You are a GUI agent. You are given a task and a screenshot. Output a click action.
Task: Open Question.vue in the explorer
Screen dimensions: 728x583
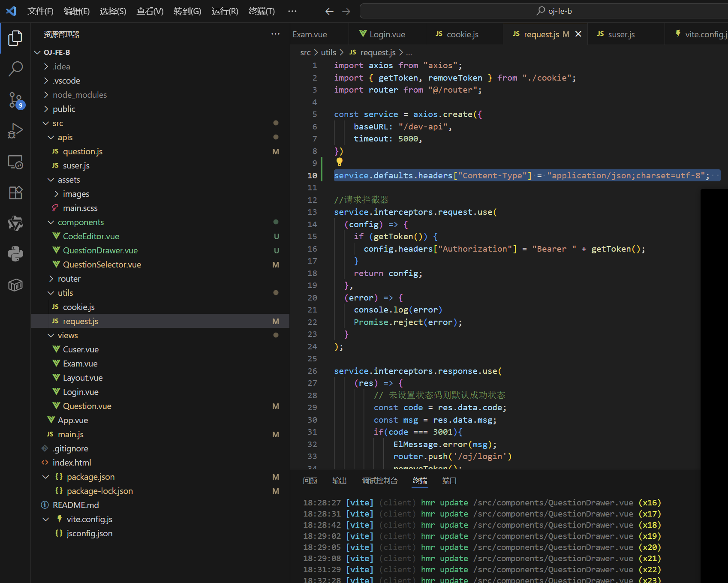[x=160, y=406]
